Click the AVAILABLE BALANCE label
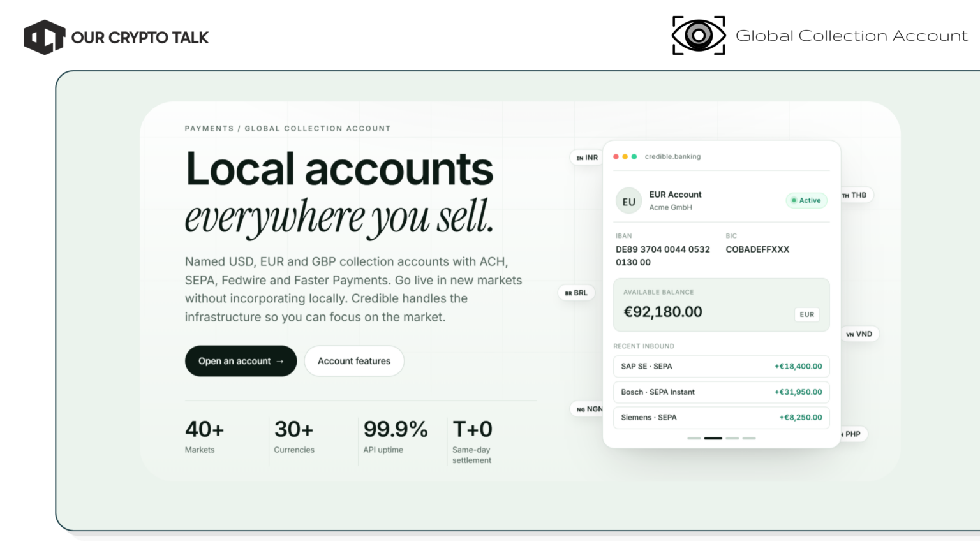The width and height of the screenshot is (980, 551). pyautogui.click(x=658, y=292)
